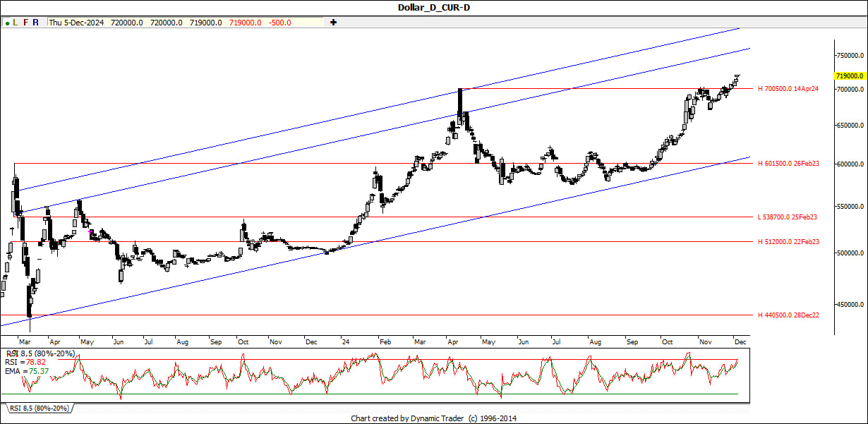Image resolution: width=868 pixels, height=424 pixels.
Task: Click the 450000.0 price axis label
Action: 850,305
